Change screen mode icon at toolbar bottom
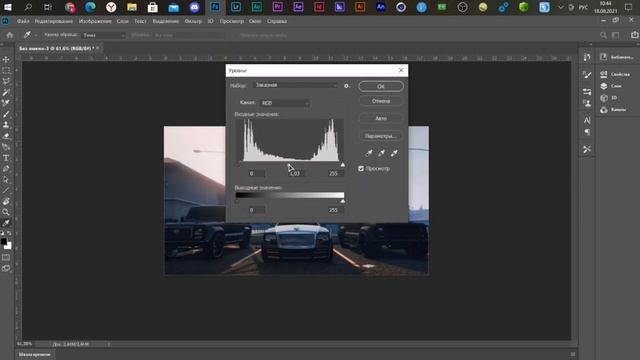Image resolution: width=640 pixels, height=360 pixels. (6, 268)
